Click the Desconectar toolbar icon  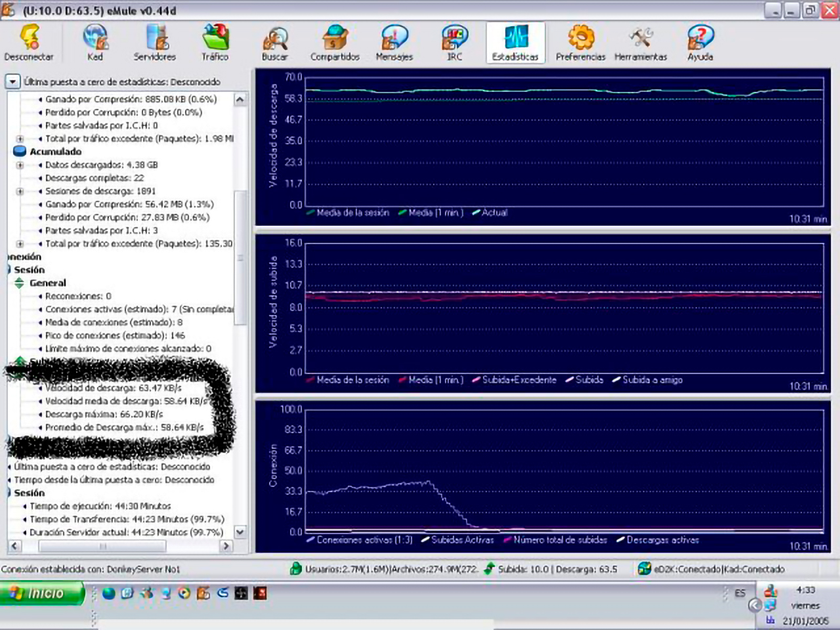click(x=29, y=43)
